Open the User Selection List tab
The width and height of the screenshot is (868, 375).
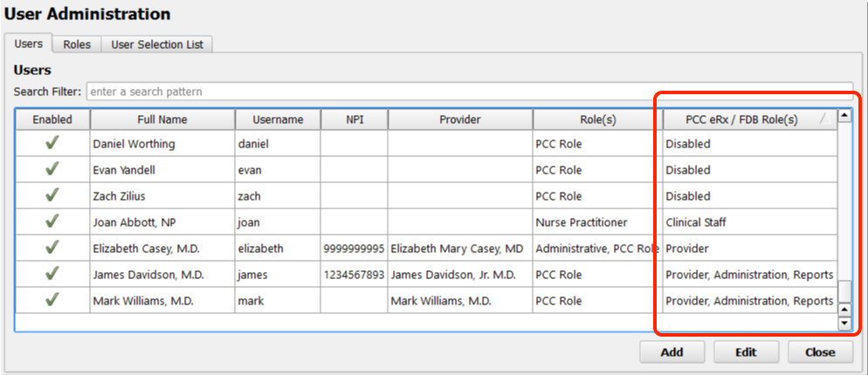157,44
